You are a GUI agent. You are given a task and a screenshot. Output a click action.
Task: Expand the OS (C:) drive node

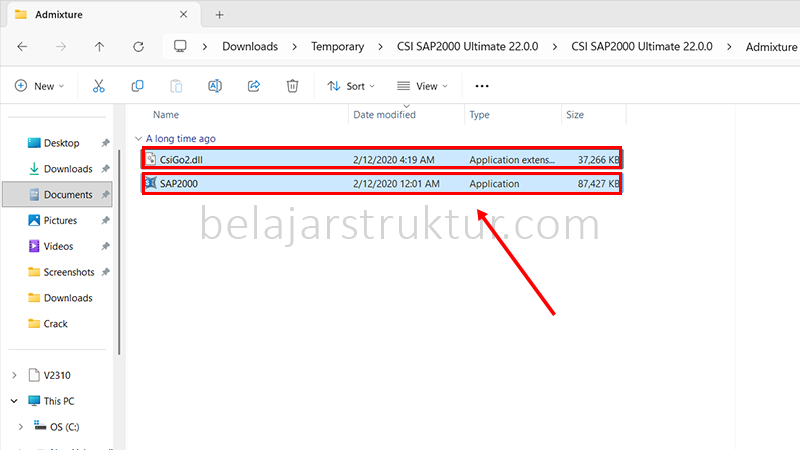[x=21, y=427]
